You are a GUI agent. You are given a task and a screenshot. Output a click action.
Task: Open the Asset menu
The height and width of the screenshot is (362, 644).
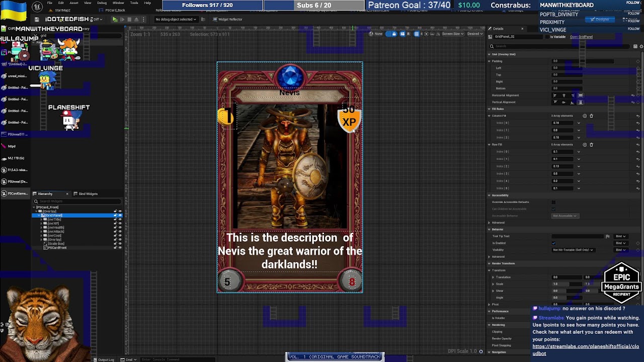pos(74,3)
